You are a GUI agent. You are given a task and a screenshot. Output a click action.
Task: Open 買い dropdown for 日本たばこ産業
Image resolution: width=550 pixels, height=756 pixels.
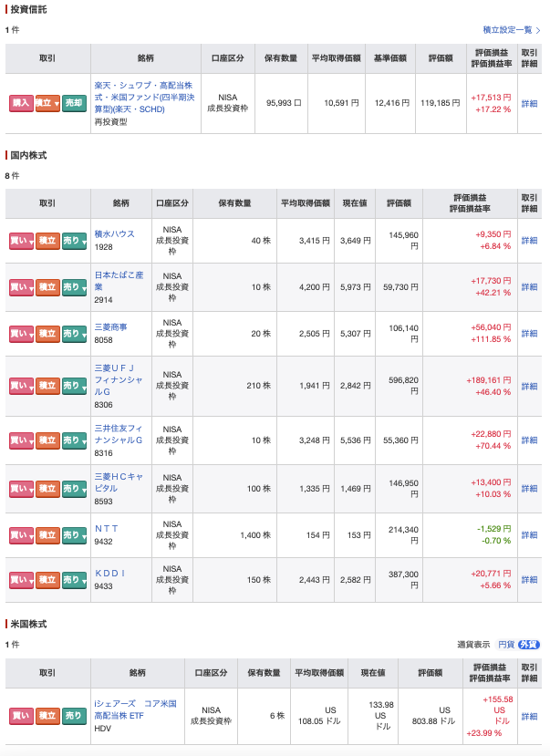coord(21,287)
